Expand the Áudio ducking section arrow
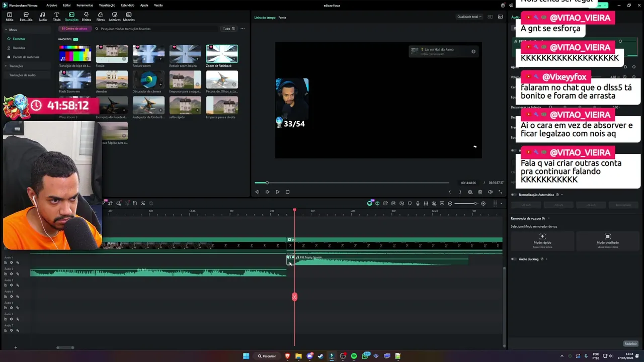 546,259
